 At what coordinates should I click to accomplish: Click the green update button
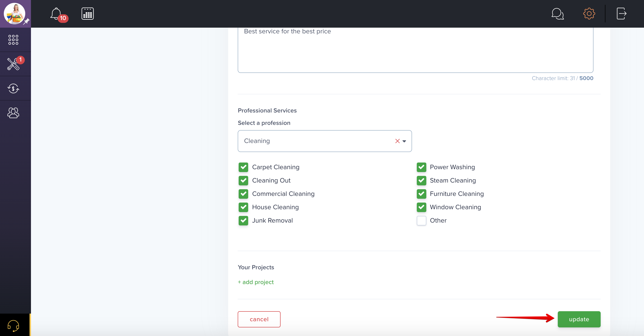[579, 319]
